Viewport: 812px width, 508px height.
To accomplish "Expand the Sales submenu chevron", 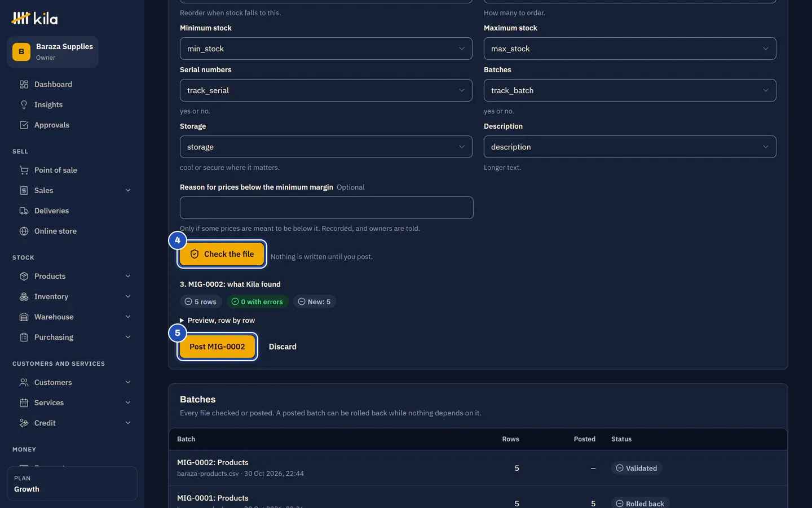I will [x=128, y=190].
